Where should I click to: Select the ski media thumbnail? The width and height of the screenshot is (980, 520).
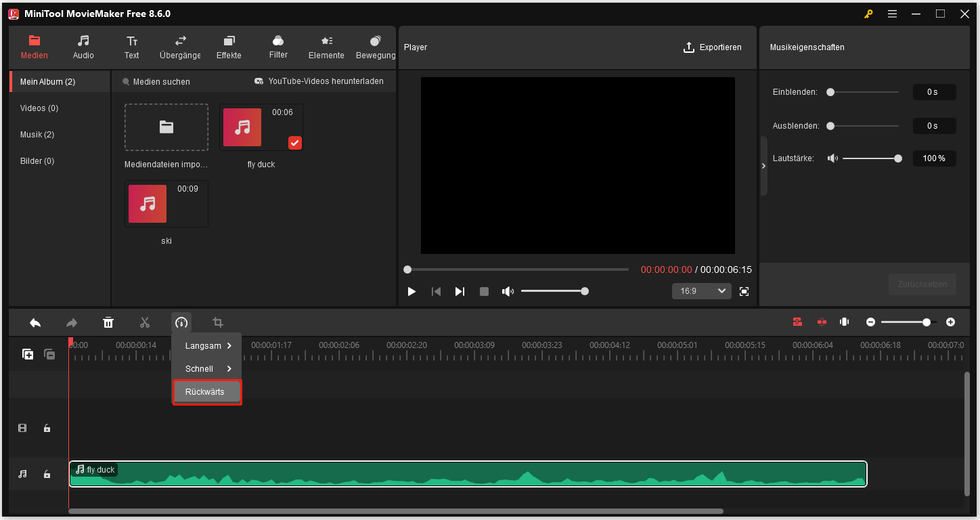coord(166,204)
